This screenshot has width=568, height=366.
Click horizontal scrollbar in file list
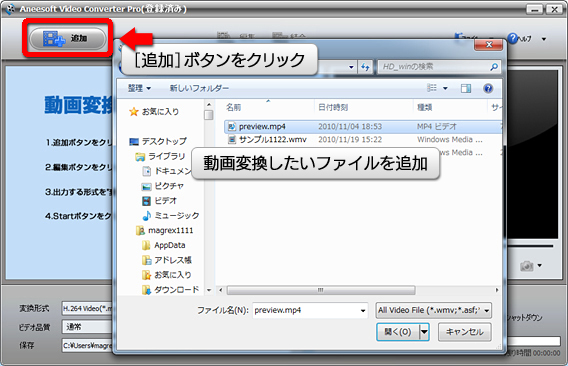click(x=321, y=290)
